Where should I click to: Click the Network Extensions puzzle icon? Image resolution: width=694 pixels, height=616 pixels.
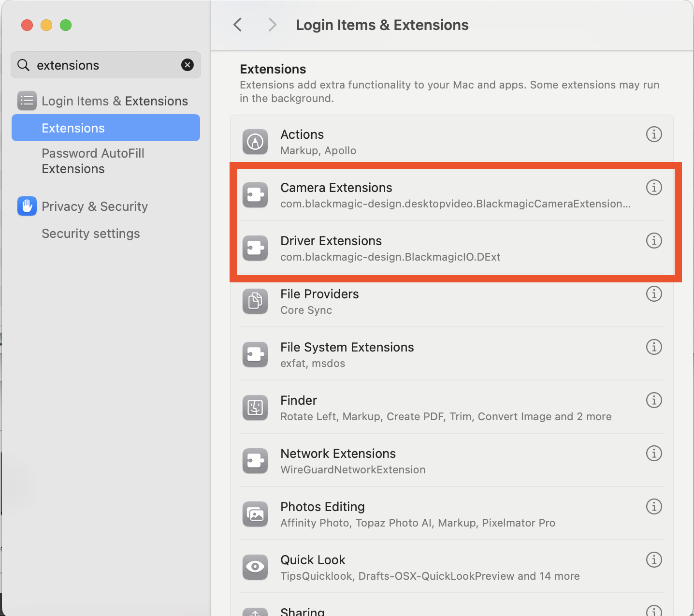coord(255,461)
